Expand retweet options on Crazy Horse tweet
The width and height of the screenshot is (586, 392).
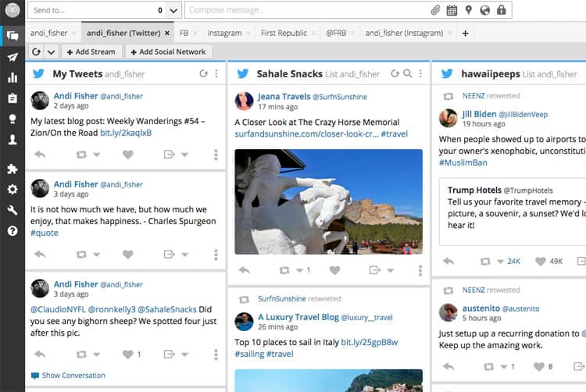[x=300, y=270]
